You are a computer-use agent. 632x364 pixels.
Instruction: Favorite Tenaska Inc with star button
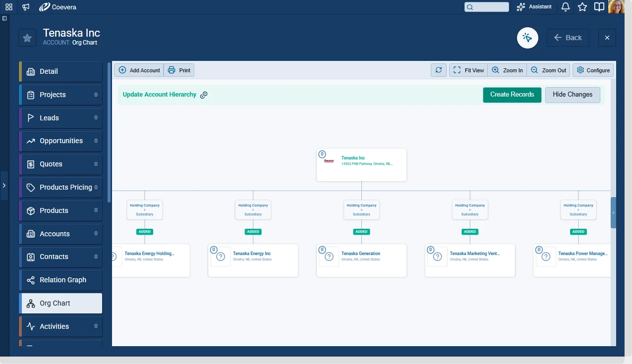(27, 38)
